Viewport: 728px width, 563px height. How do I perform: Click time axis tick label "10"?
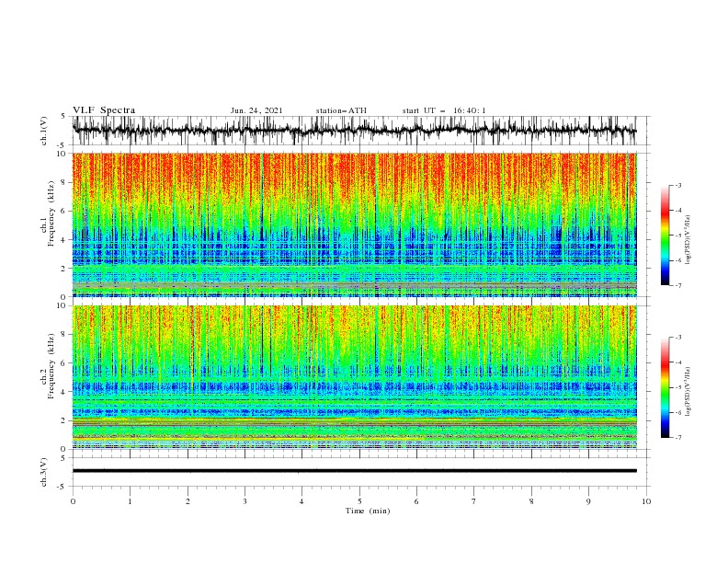[x=646, y=501]
